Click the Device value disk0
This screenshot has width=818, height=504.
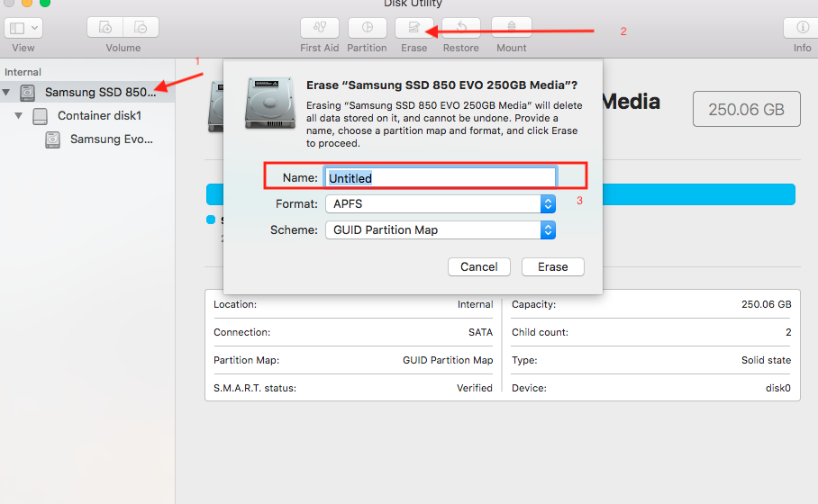pyautogui.click(x=777, y=388)
